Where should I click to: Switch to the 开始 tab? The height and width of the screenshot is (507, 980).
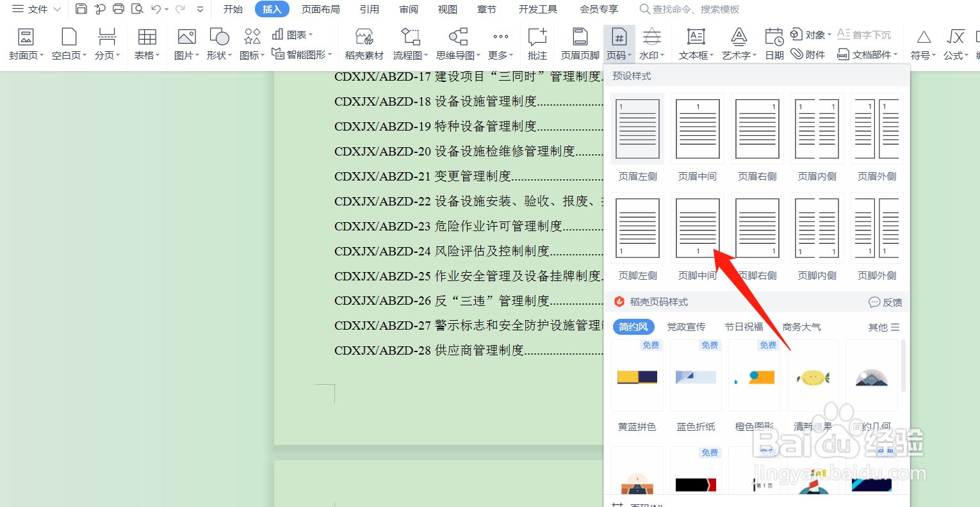[x=233, y=9]
